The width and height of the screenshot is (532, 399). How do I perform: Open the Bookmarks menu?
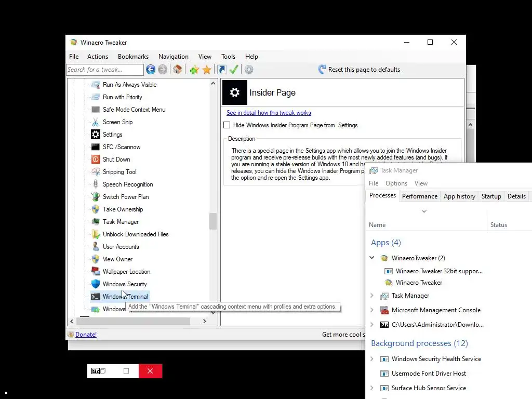point(134,57)
